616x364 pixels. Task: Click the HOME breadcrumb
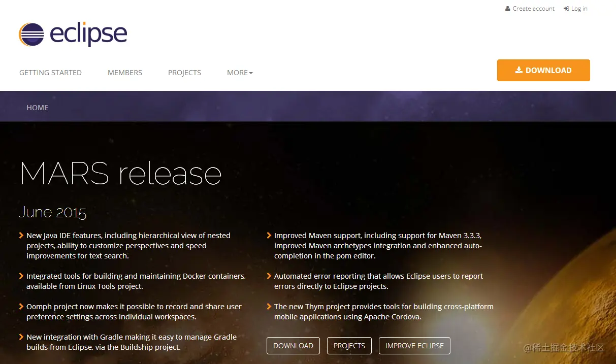pos(37,108)
